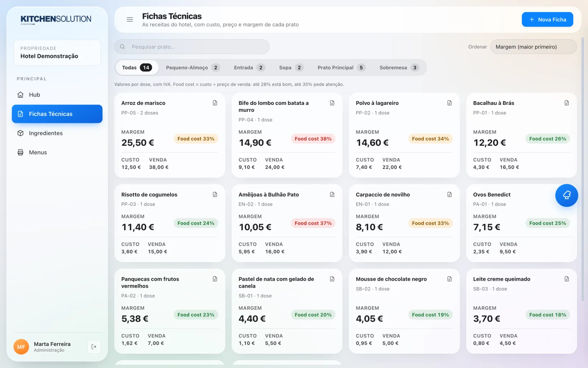Click the Food cost 19% badge

click(x=430, y=315)
